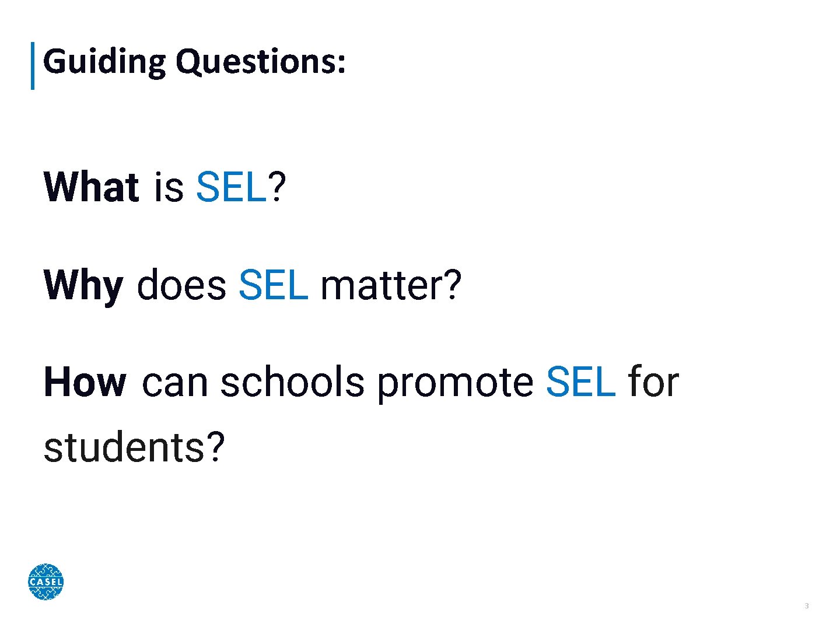
Task: Select the "Guiding Questions:" title
Action: tap(194, 61)
